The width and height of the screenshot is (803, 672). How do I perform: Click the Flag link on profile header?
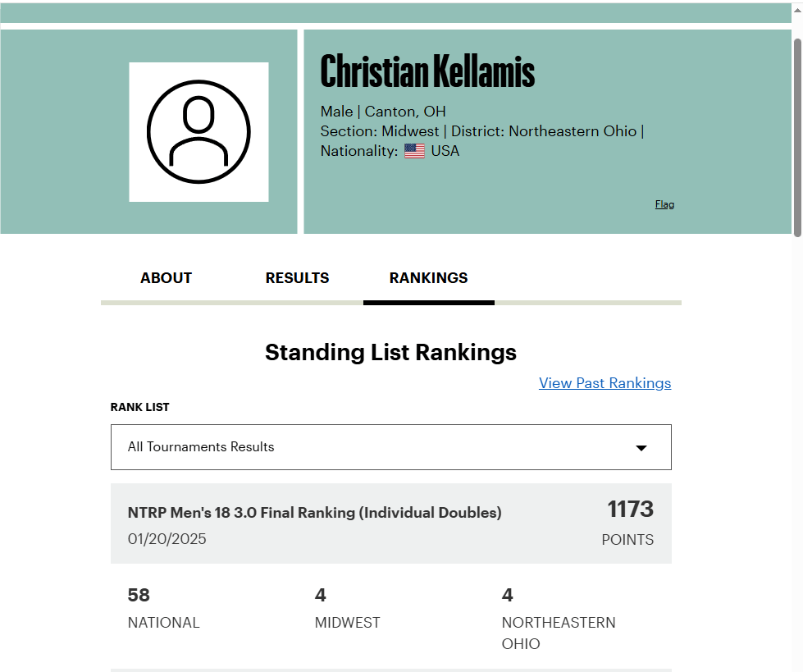664,204
